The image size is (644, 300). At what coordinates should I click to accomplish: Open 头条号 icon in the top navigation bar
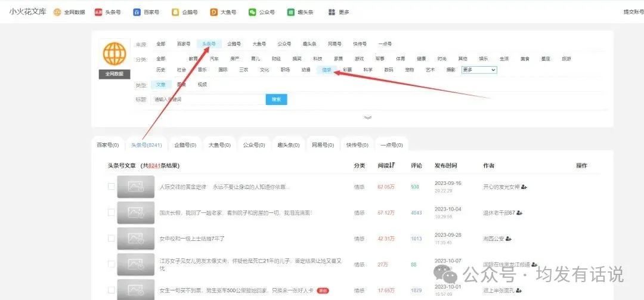click(98, 13)
